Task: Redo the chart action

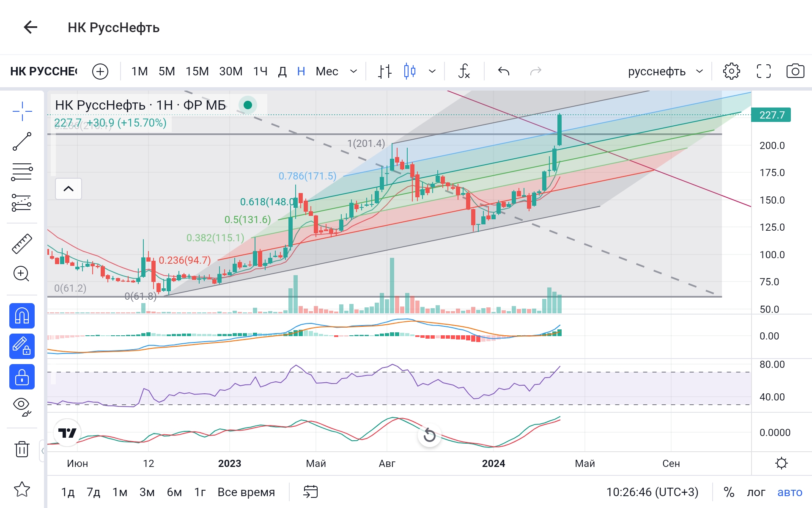Action: pyautogui.click(x=536, y=71)
